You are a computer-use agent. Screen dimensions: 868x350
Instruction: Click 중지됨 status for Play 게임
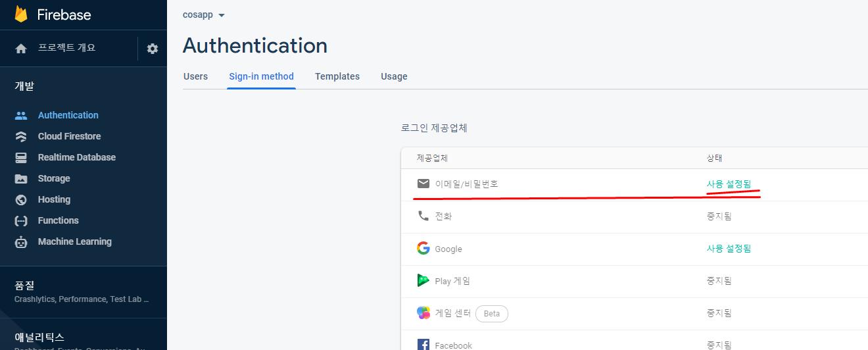tap(719, 280)
